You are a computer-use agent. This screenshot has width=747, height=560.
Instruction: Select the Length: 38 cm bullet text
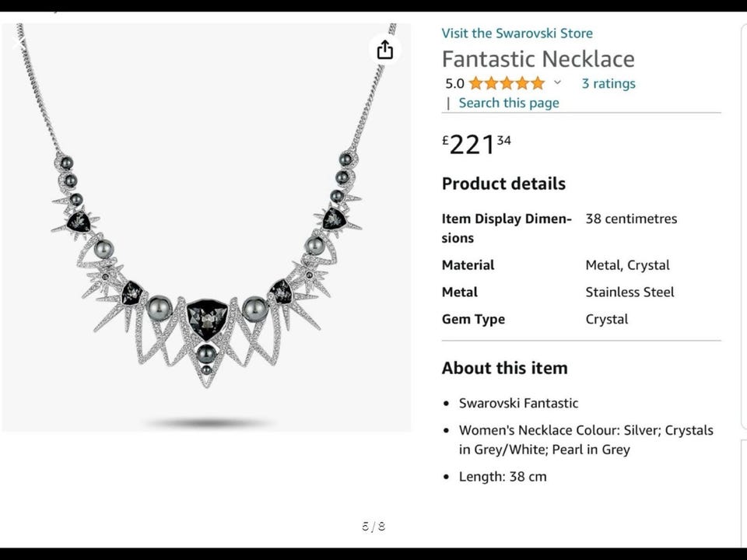point(503,477)
